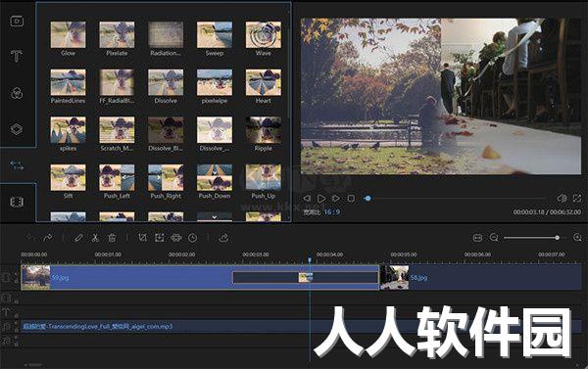The width and height of the screenshot is (588, 369).
Task: Click the icon left of fullscreen
Action: tap(562, 198)
